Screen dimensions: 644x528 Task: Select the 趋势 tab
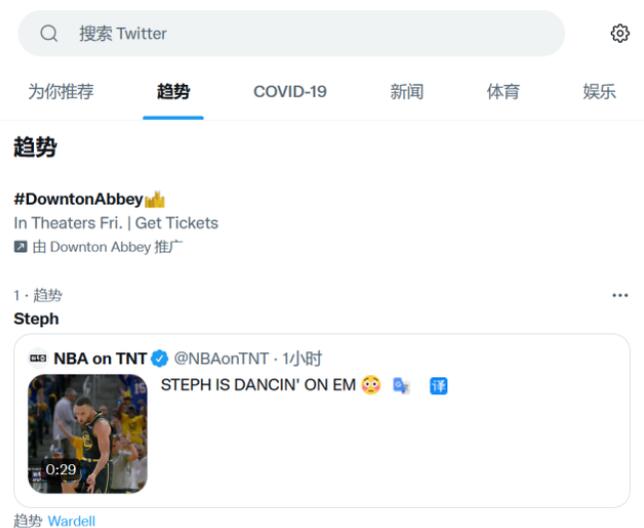(173, 92)
